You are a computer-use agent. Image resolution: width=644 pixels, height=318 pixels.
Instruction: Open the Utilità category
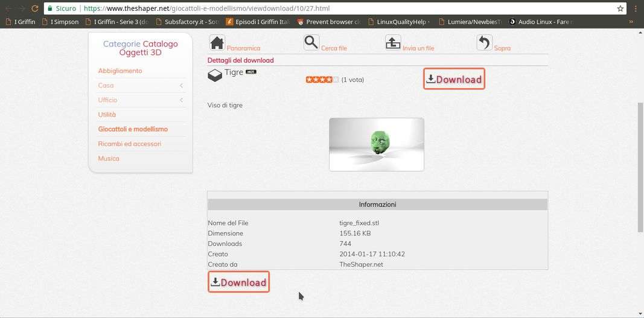pyautogui.click(x=107, y=115)
